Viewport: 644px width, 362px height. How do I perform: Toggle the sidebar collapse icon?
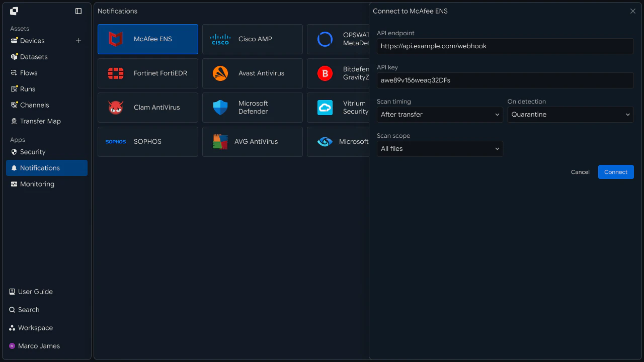coord(78,11)
